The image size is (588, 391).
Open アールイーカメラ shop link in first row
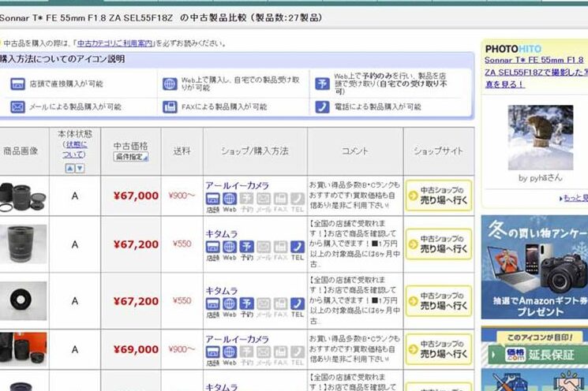[237, 185]
